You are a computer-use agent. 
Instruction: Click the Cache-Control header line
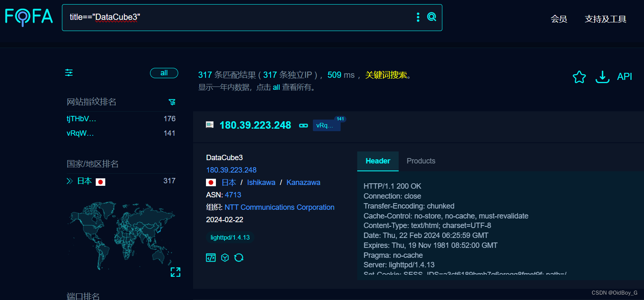[446, 216]
